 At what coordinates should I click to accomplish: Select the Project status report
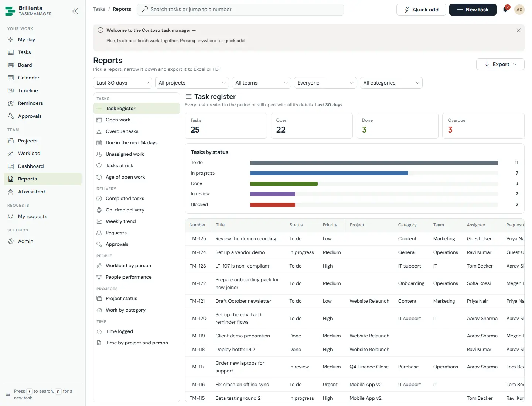click(137, 299)
